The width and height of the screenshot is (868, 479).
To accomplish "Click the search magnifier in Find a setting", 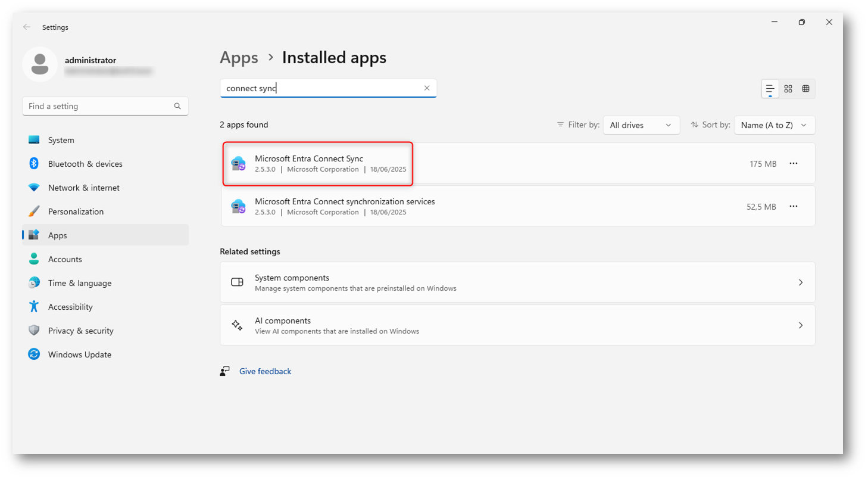I will pos(177,106).
